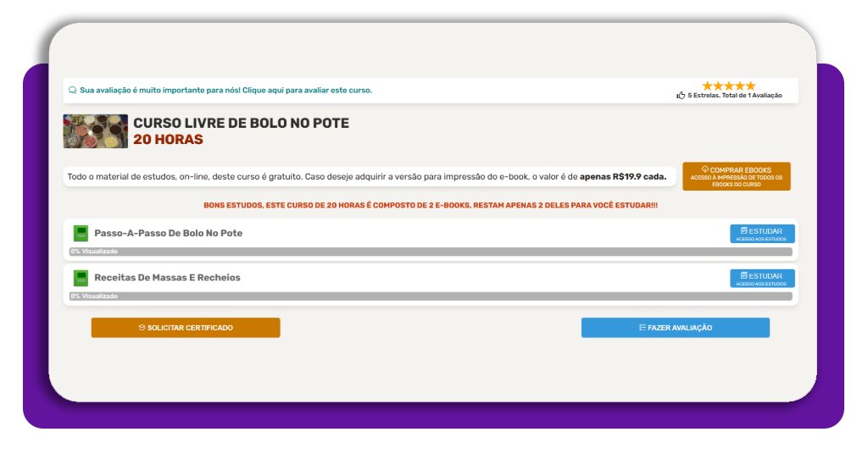Open Estudar for Receitas De Massas E Recheios
868x454 pixels.
pos(762,278)
